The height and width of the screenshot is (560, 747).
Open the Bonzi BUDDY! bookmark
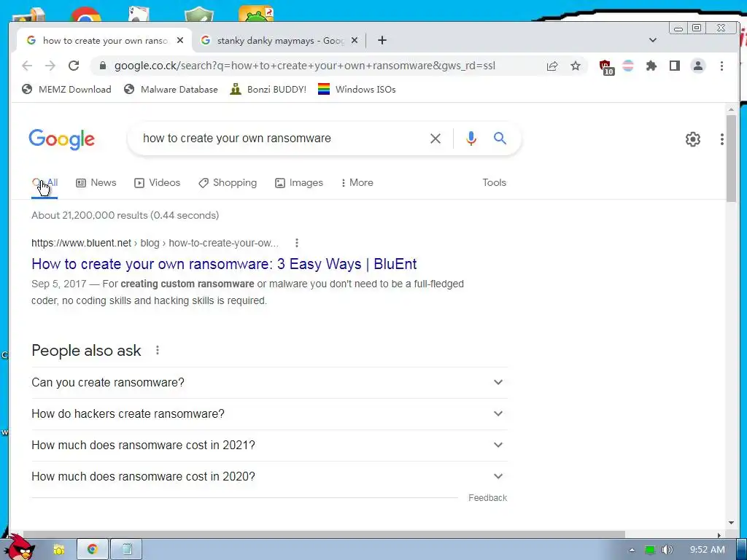[x=268, y=90]
